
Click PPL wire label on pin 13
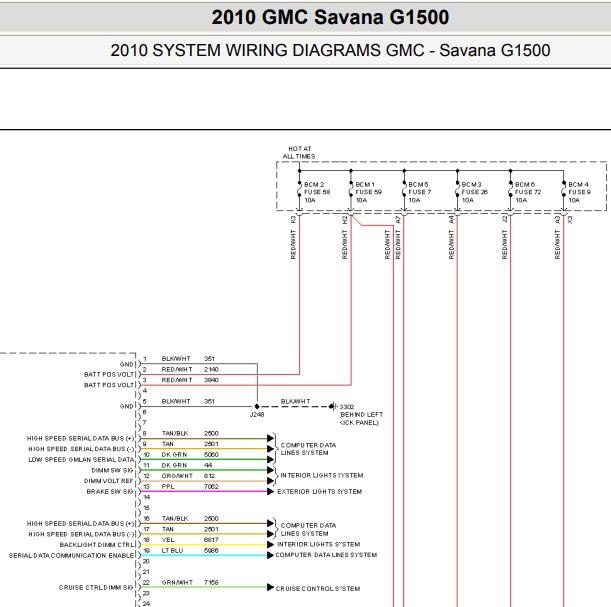pyautogui.click(x=168, y=487)
